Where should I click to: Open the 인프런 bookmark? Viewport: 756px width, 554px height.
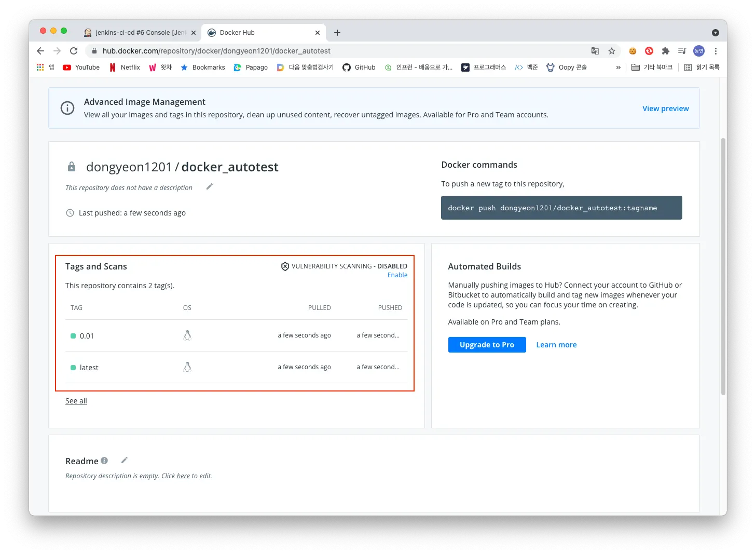tap(418, 67)
